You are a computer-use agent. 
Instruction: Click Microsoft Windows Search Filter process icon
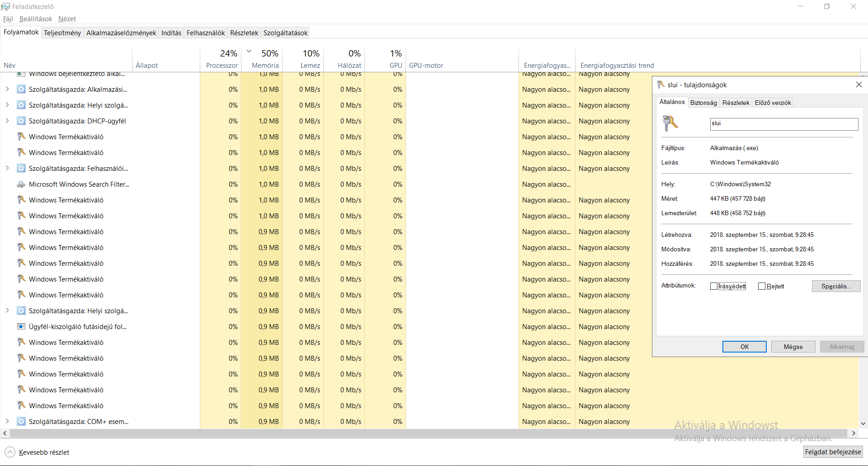click(x=21, y=184)
